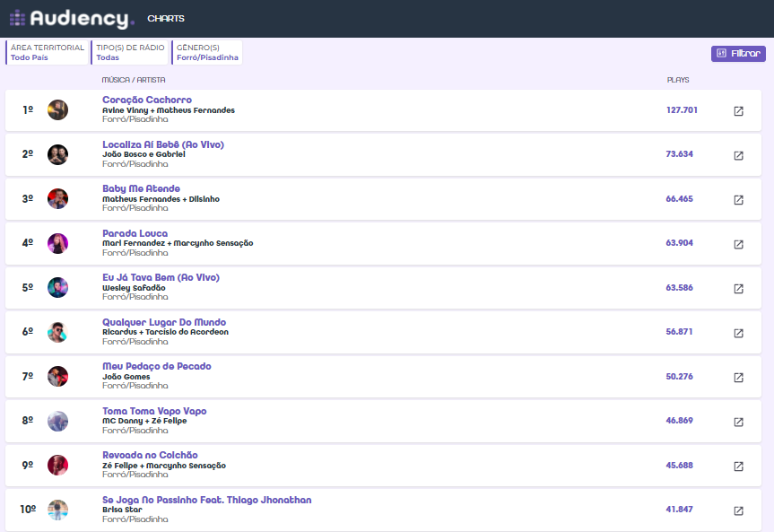Open external link for Baby Me Atende
Screen dimensions: 774x532
(x=738, y=200)
